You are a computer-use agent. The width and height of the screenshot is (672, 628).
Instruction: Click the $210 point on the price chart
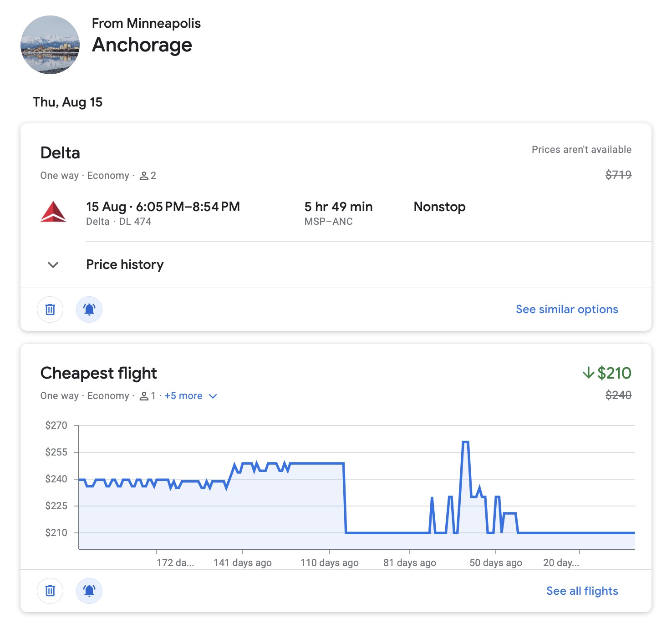click(x=569, y=532)
